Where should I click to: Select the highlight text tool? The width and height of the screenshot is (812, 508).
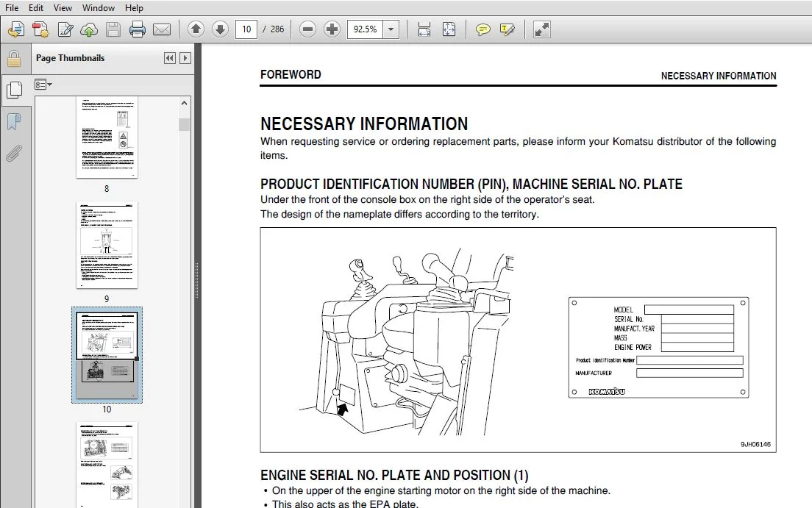click(x=507, y=29)
